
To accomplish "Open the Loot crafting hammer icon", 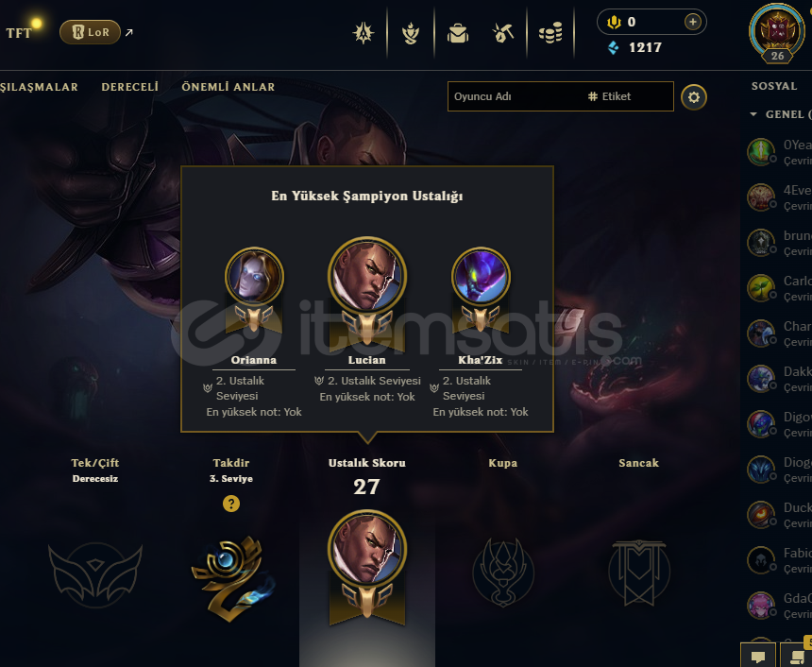I will pos(503,34).
